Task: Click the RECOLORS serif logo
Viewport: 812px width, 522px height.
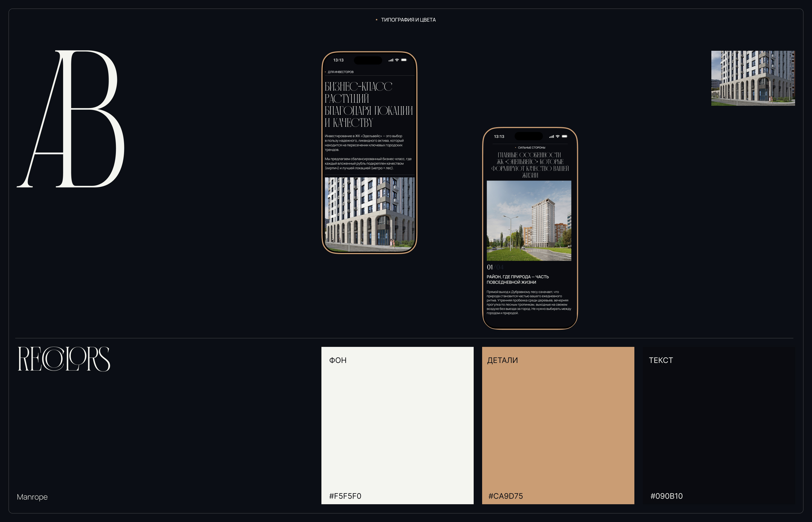Action: 64,359
